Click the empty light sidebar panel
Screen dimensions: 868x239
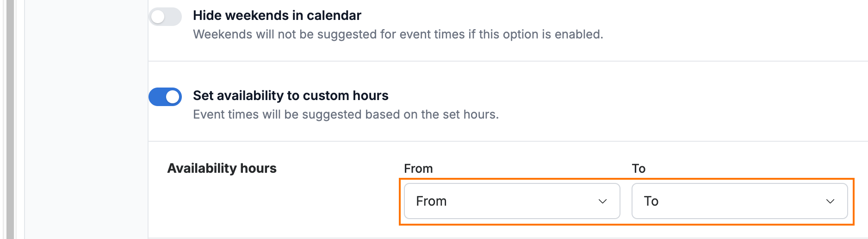[x=86, y=119]
